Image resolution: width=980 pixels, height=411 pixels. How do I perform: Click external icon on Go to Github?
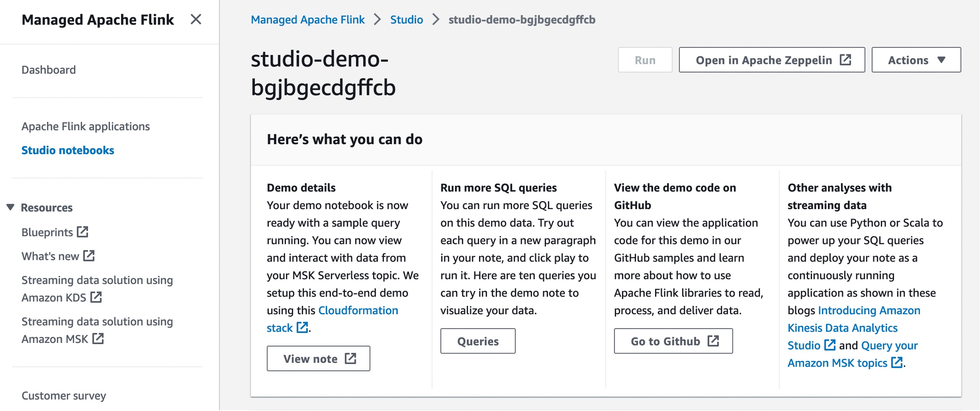tap(713, 341)
